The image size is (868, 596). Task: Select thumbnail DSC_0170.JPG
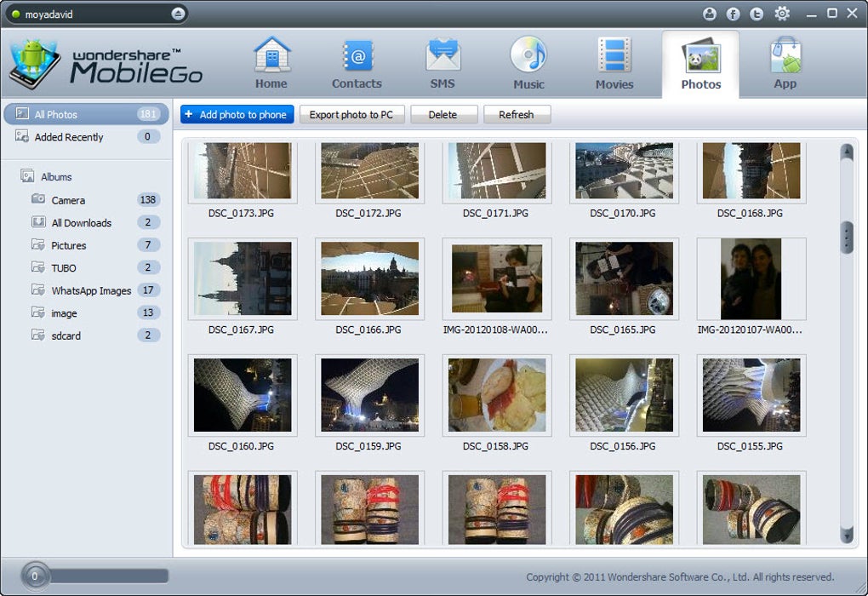pyautogui.click(x=624, y=170)
